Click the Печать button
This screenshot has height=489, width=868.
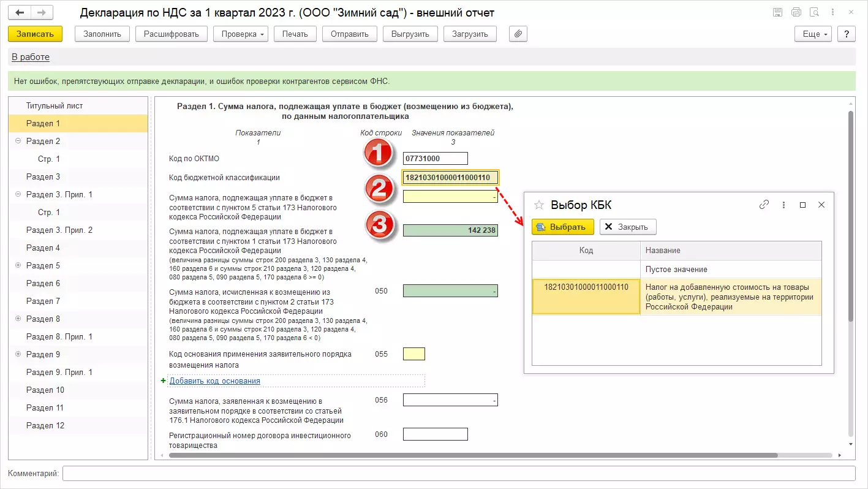click(x=295, y=34)
